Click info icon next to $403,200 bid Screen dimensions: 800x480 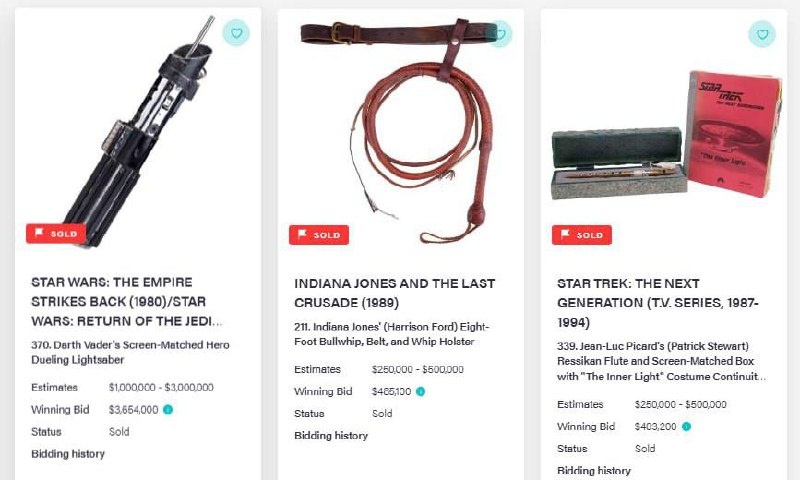point(686,426)
